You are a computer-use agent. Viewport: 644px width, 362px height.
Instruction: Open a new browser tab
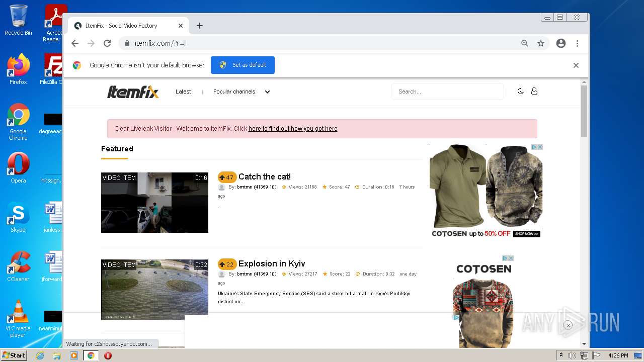coord(200,26)
